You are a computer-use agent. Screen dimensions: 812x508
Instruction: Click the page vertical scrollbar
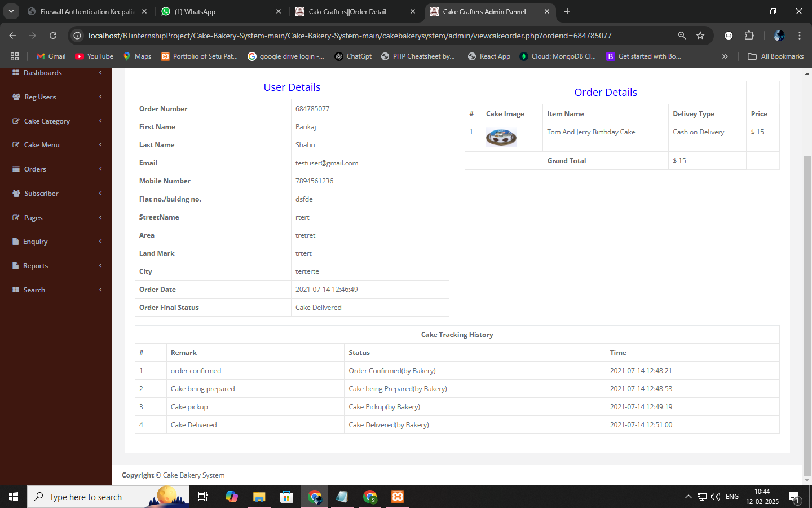pos(807,316)
